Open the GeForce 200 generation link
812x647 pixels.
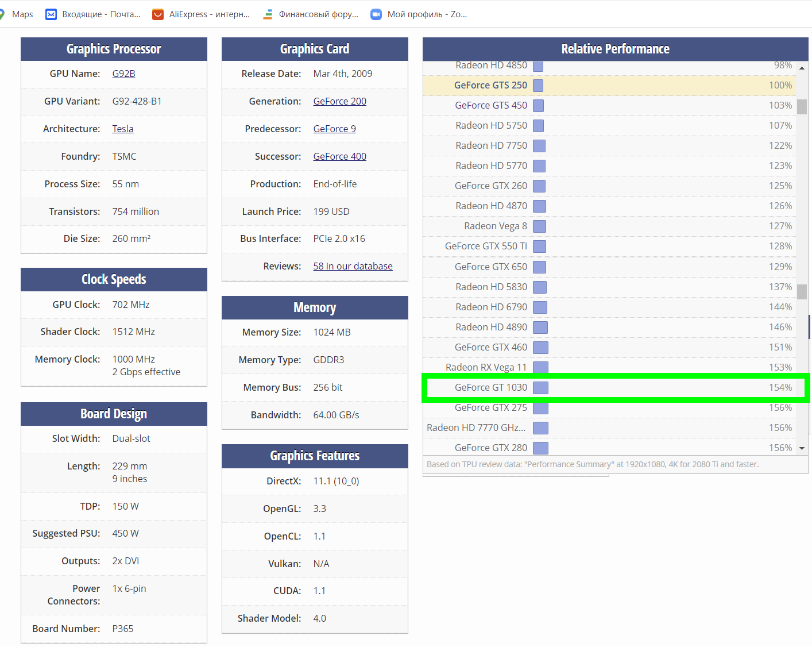coord(339,101)
